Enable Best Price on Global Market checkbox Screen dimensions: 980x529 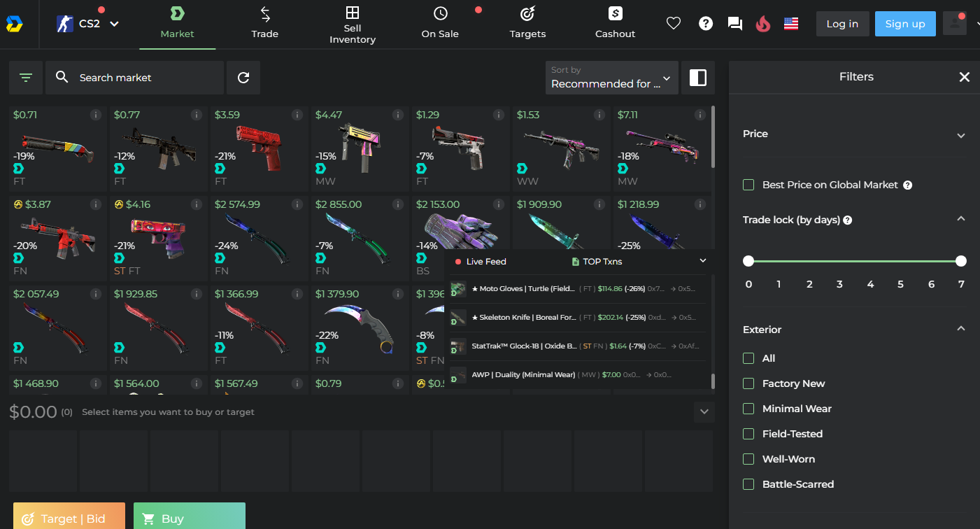(748, 185)
